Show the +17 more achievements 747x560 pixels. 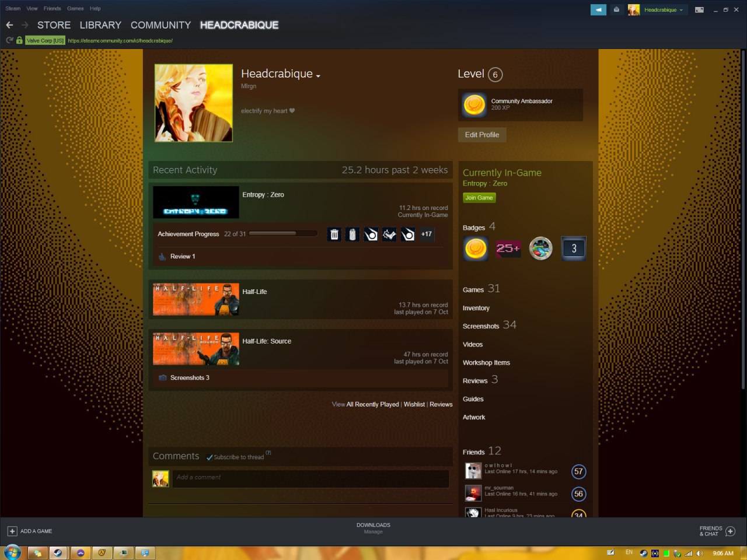(x=427, y=235)
